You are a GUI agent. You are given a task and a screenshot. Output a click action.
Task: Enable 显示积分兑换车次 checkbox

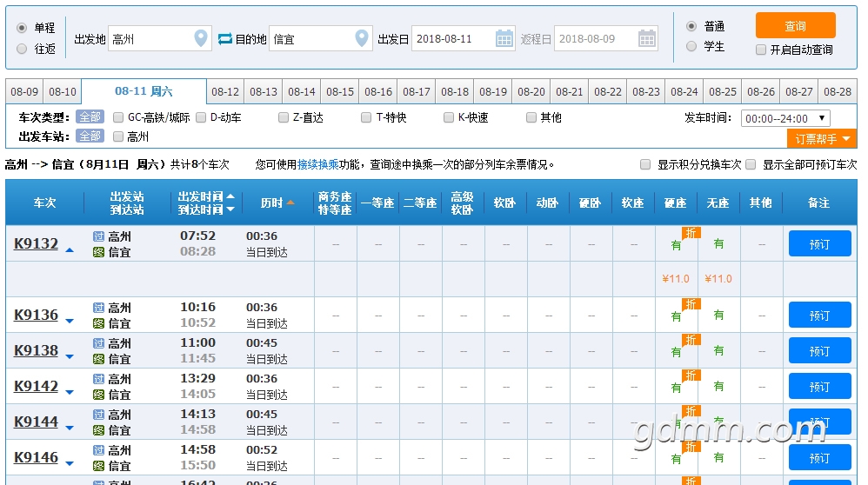pos(645,164)
